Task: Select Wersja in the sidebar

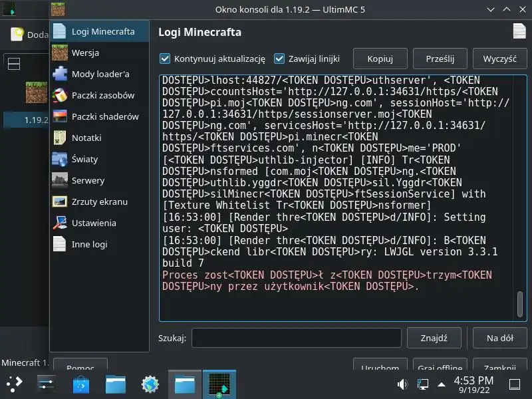Action: coord(99,53)
